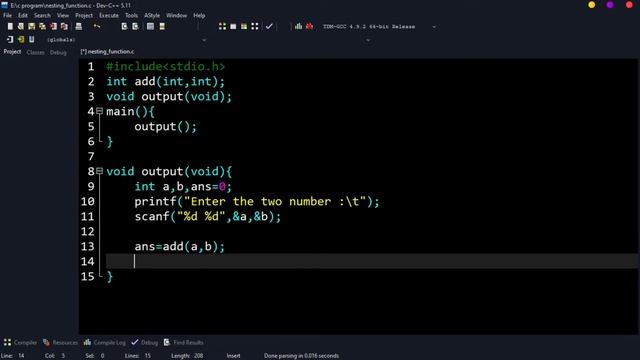
Task: Click the Toggle Bookmarks icon
Action: (21, 40)
